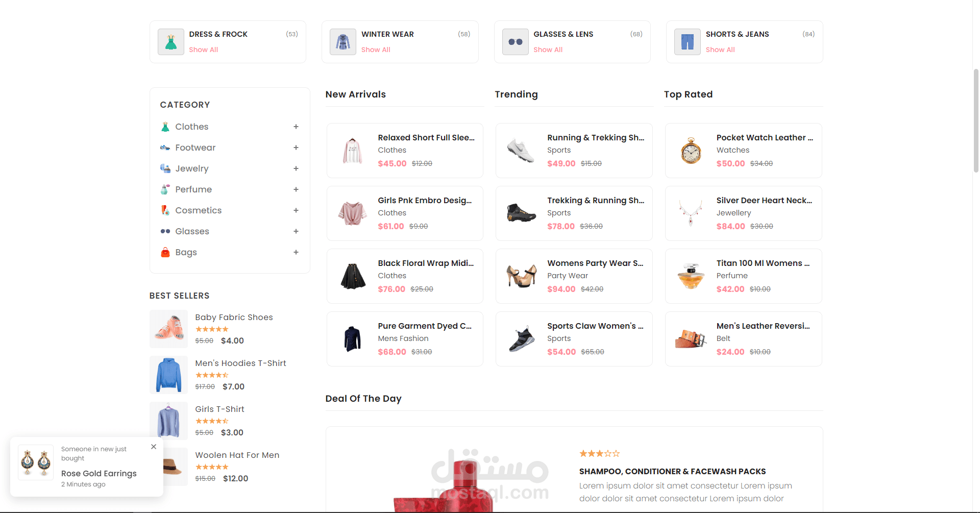Screen dimensions: 980x513
Task: Click the red Bags icon in the category list
Action: tap(165, 252)
